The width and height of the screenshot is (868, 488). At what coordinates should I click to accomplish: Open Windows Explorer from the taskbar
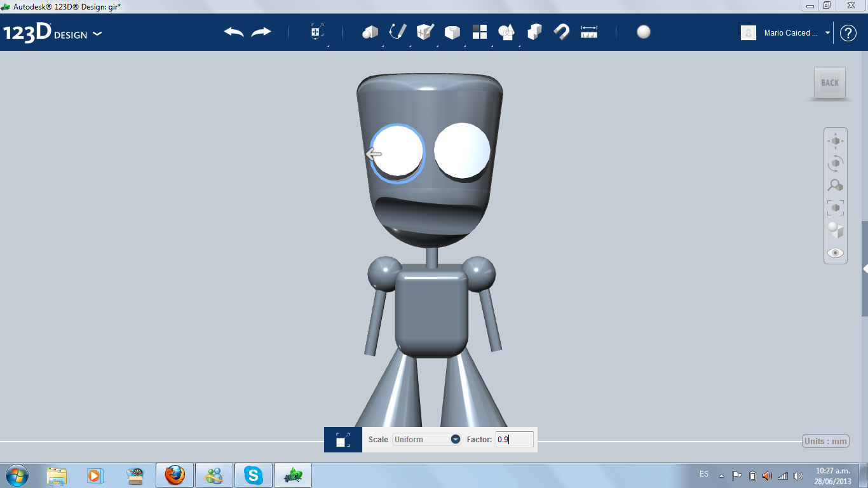pyautogui.click(x=57, y=475)
